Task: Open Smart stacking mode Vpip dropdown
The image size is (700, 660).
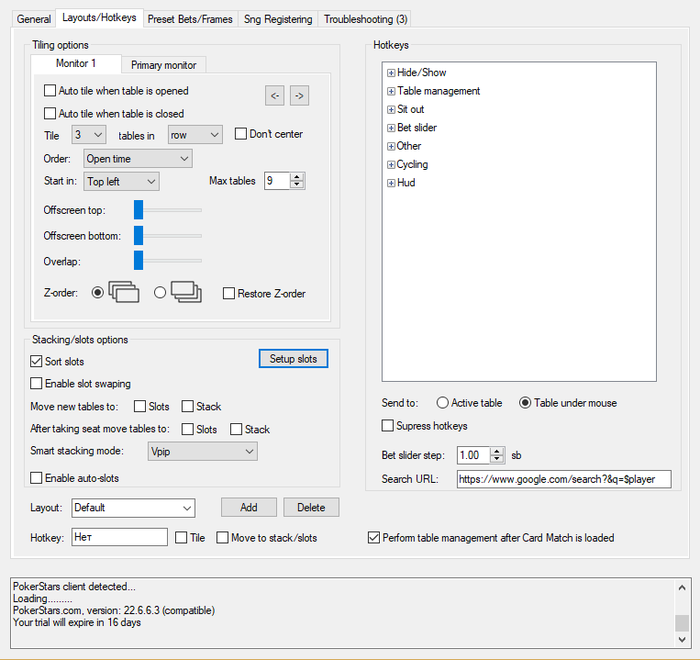Action: coord(202,451)
